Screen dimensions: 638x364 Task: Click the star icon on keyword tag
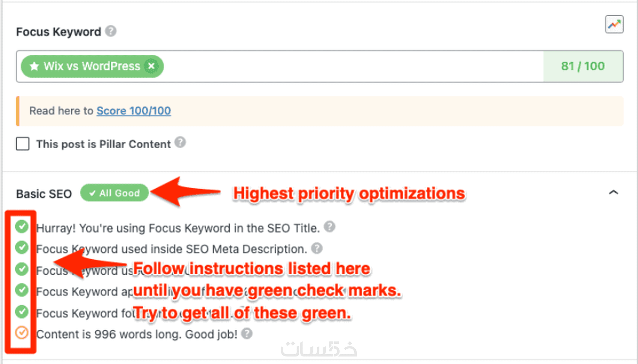[34, 66]
